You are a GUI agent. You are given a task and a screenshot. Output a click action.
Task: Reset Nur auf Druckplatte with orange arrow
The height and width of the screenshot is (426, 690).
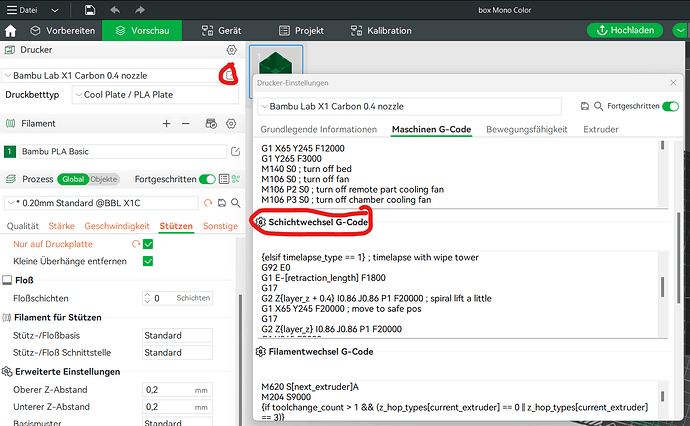point(136,244)
